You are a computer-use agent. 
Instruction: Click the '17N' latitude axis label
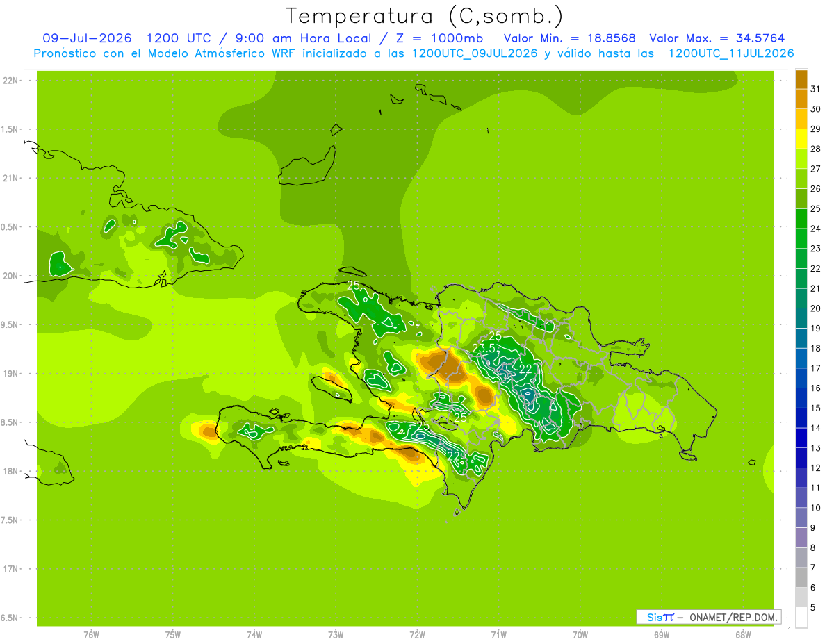coord(10,569)
